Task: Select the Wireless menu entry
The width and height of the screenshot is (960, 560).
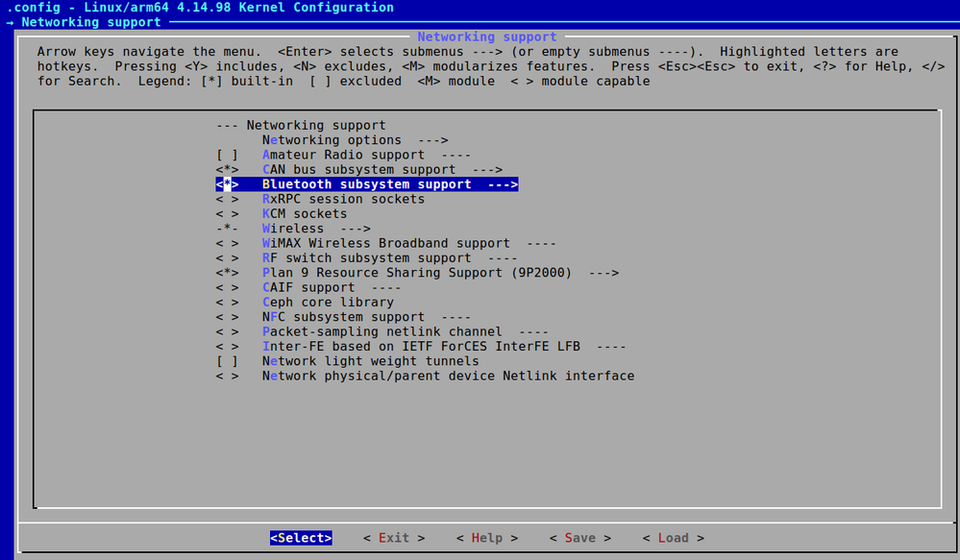Action: click(x=293, y=229)
